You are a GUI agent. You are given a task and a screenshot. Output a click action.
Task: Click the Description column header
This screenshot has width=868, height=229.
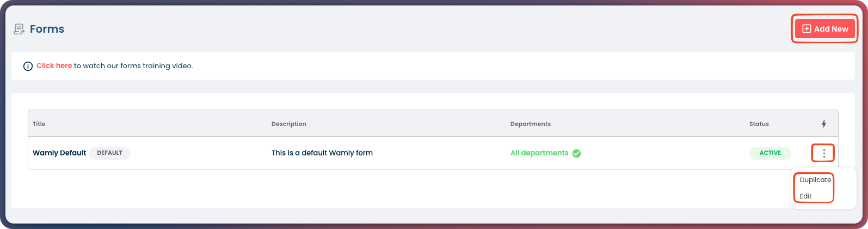(x=288, y=124)
